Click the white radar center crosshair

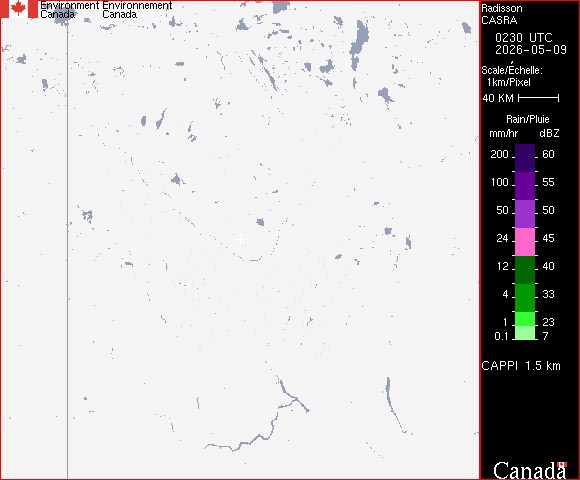[x=240, y=240]
